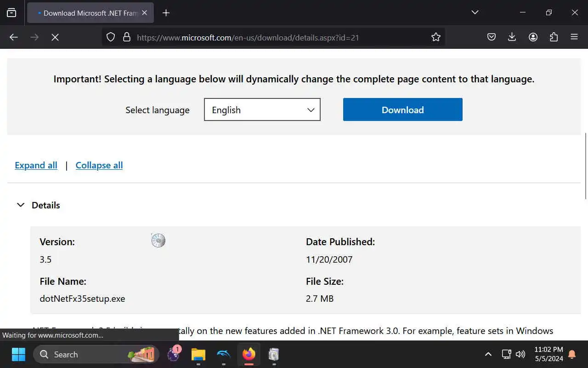The width and height of the screenshot is (588, 368).
Task: Open network status tray icon
Action: [x=506, y=354]
